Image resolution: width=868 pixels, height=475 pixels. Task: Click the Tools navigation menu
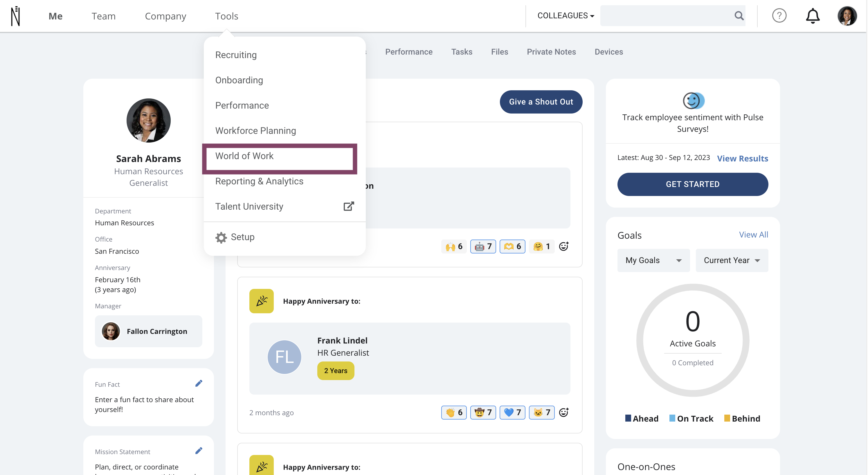[227, 16]
